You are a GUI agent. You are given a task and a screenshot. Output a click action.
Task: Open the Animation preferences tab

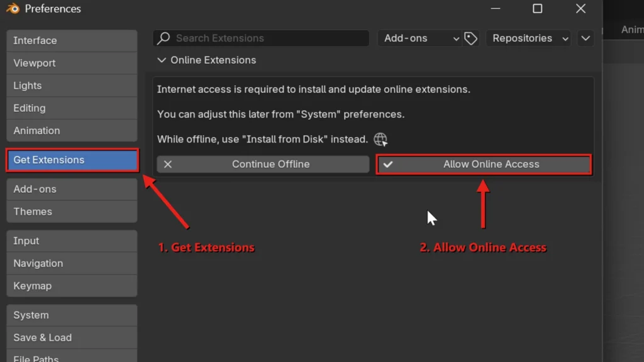click(x=72, y=131)
